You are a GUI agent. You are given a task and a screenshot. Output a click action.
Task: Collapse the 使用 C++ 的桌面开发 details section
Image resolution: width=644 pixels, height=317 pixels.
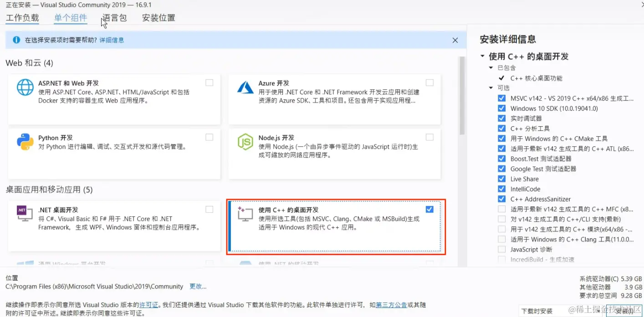[x=482, y=56]
